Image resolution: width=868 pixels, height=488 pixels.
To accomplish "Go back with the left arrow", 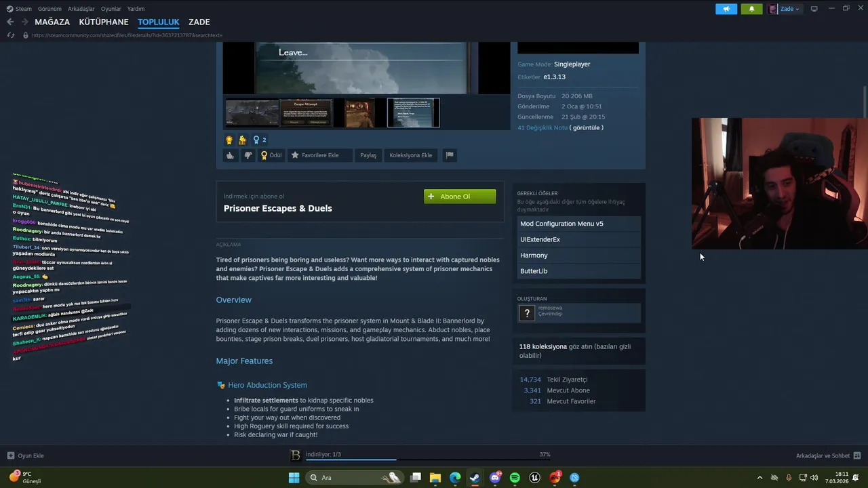I will click(x=10, y=22).
